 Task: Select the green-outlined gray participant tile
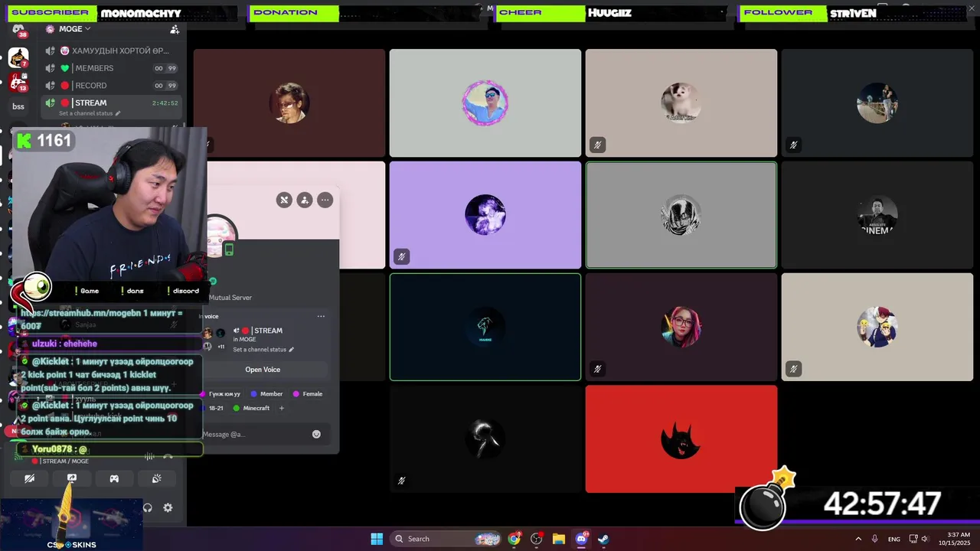(681, 215)
